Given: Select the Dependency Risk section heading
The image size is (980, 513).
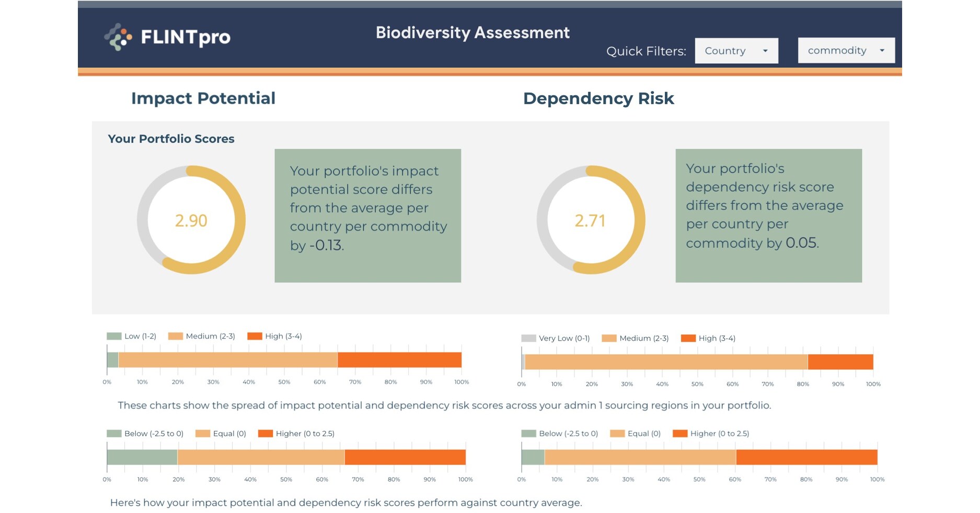Looking at the screenshot, I should click(x=598, y=98).
